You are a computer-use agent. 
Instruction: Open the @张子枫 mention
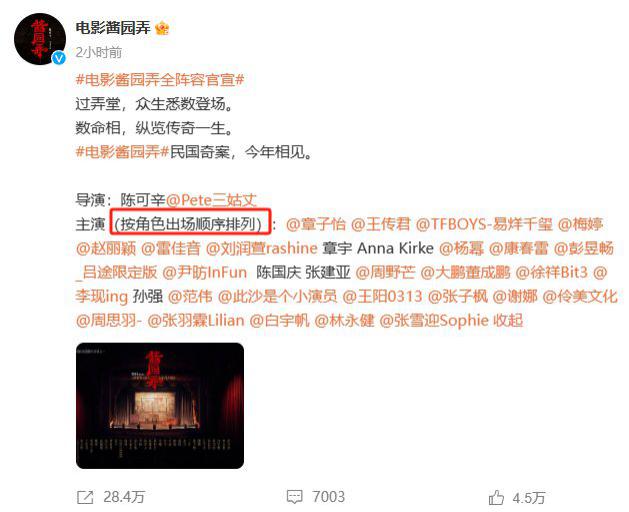(458, 297)
